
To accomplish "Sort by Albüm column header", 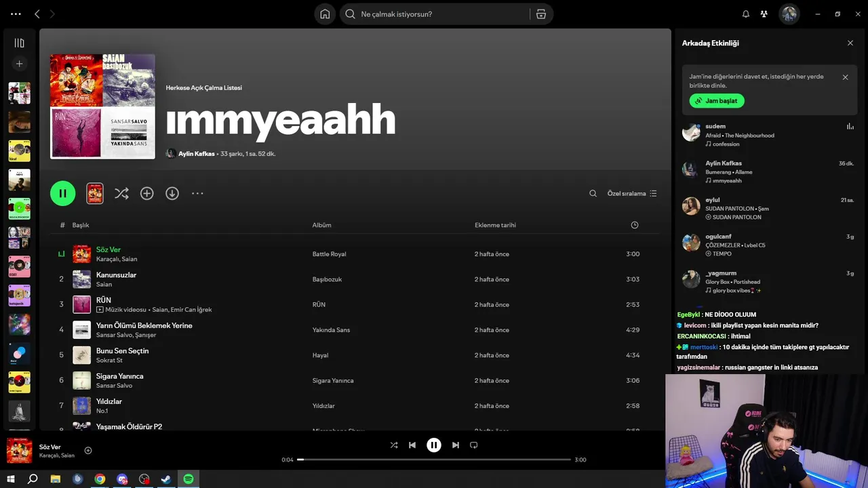I will 321,225.
